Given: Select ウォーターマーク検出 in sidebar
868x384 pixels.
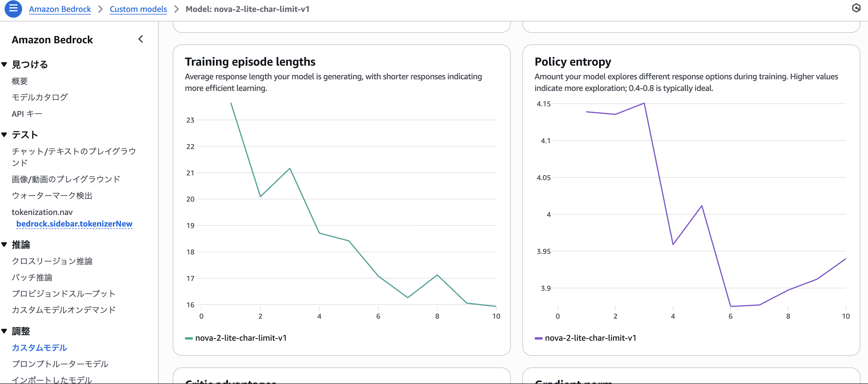Looking at the screenshot, I should coord(52,195).
